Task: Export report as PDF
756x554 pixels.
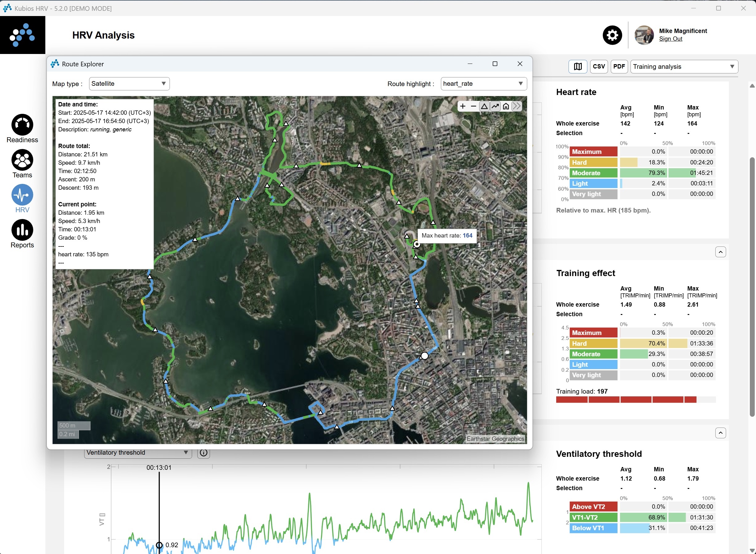Action: coord(619,66)
